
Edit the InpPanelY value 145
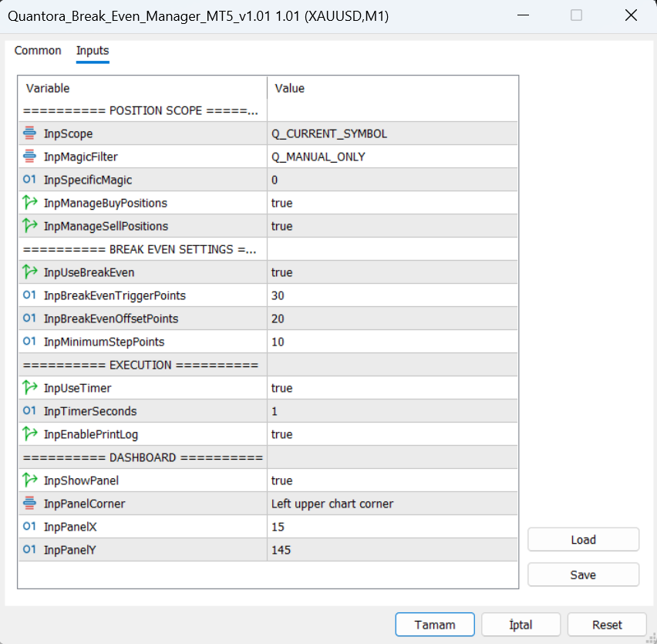click(393, 550)
